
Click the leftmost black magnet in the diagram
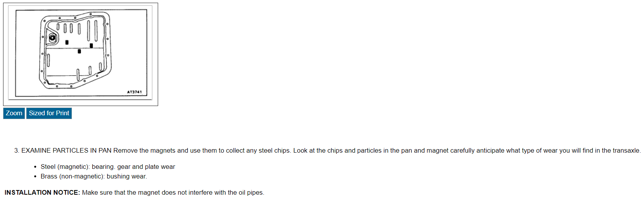click(67, 42)
